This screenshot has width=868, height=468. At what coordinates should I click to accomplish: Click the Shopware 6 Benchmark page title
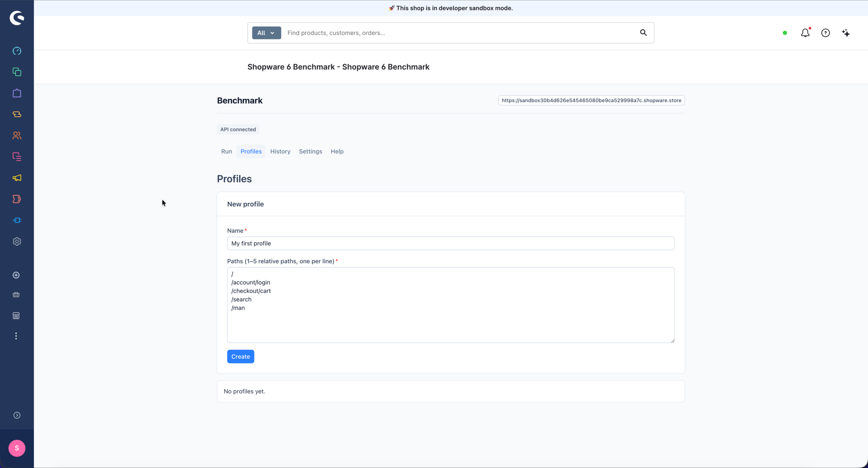pos(338,67)
